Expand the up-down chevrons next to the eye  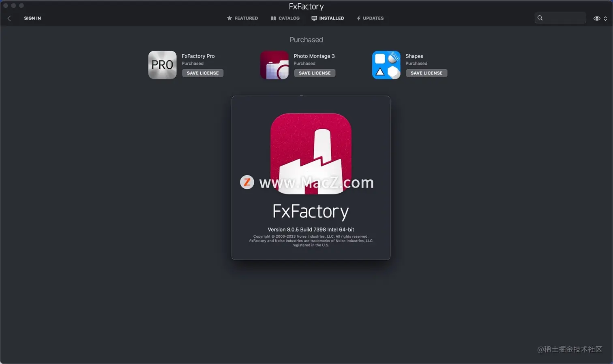(x=605, y=19)
